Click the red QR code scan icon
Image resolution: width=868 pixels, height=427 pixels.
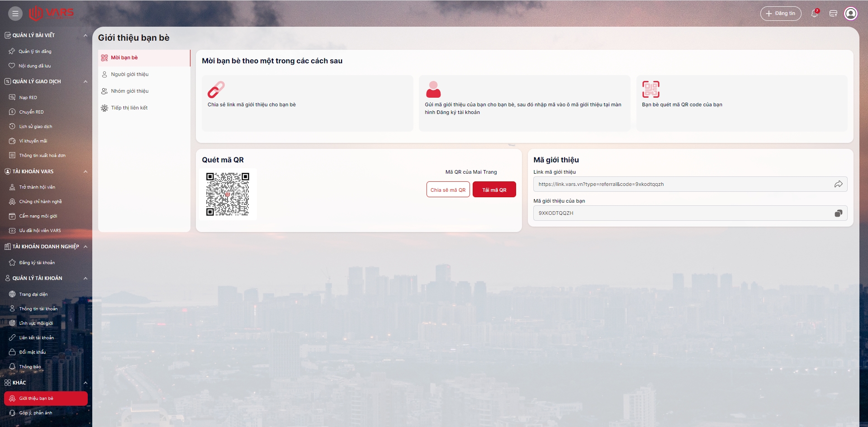pyautogui.click(x=650, y=90)
